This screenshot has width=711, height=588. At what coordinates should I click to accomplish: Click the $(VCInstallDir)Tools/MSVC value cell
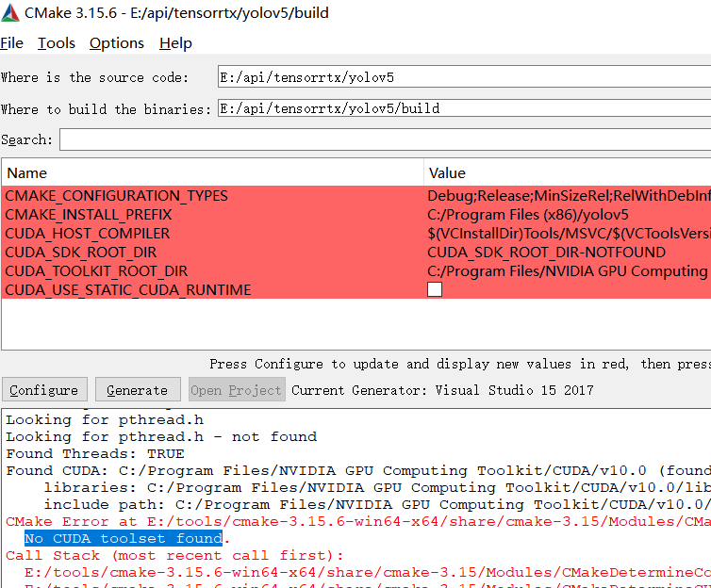click(x=568, y=234)
